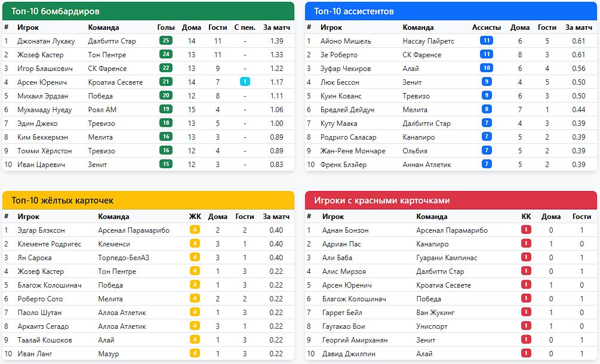Click Аднан Бонзон's red card badge

[526, 230]
